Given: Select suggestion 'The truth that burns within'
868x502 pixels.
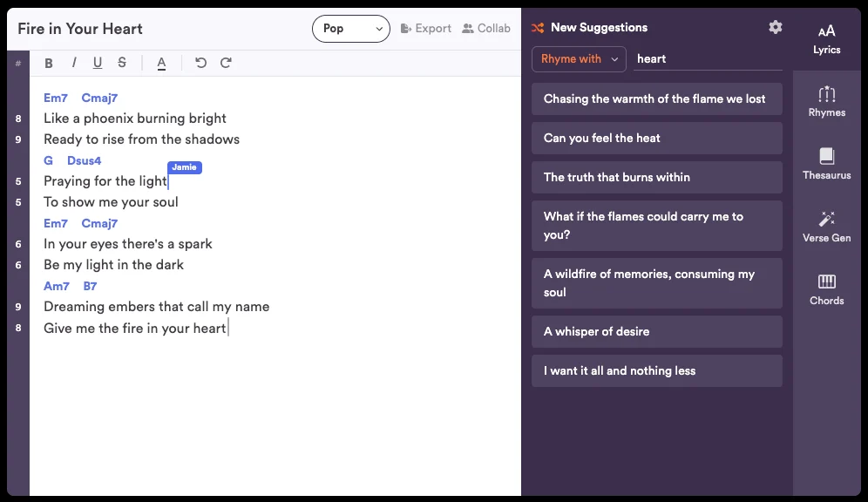Looking at the screenshot, I should [x=657, y=178].
